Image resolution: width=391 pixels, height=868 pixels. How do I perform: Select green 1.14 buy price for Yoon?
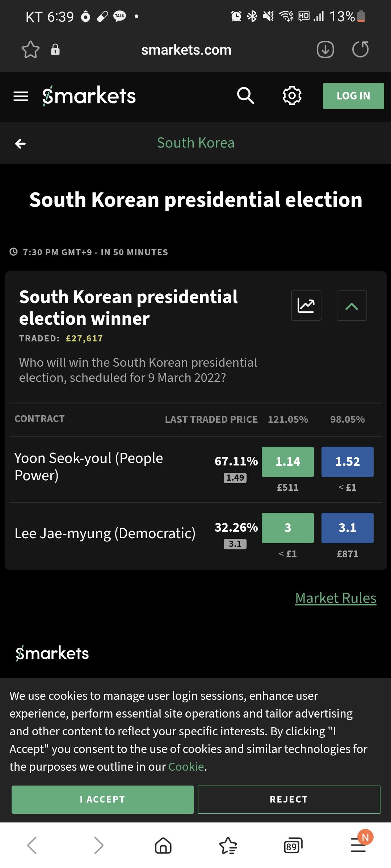tap(287, 462)
